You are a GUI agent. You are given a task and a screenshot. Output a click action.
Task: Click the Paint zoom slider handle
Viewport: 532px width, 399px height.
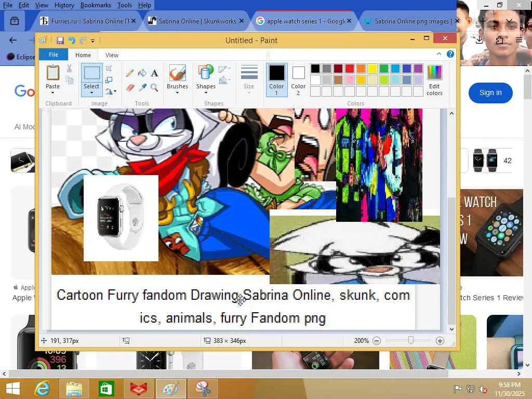410,340
